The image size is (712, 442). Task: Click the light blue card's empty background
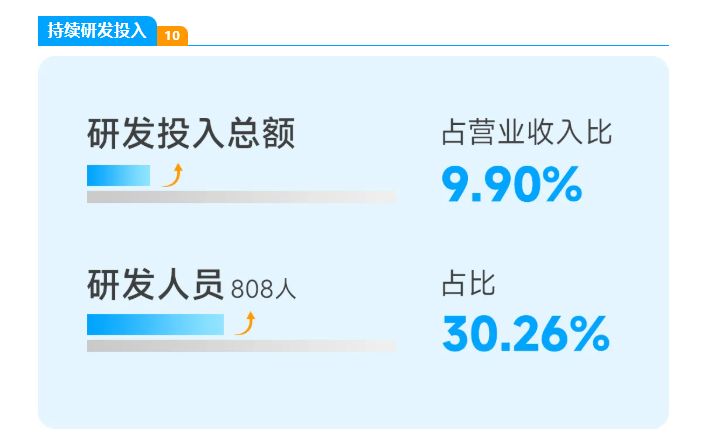[x=350, y=395]
